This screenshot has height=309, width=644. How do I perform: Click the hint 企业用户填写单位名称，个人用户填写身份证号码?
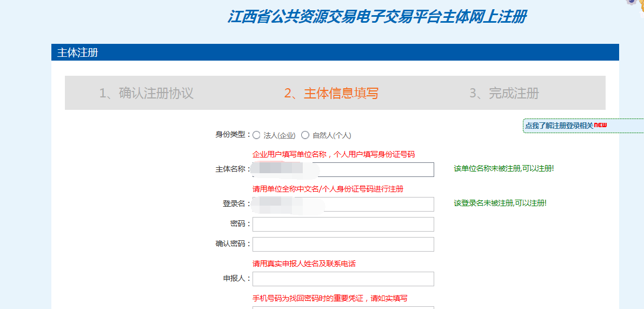click(334, 155)
